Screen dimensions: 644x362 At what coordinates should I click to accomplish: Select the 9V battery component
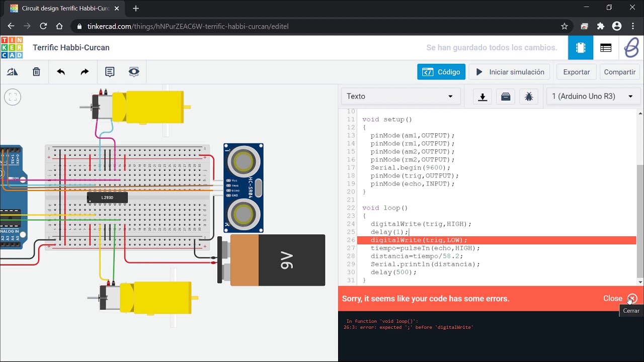click(272, 260)
